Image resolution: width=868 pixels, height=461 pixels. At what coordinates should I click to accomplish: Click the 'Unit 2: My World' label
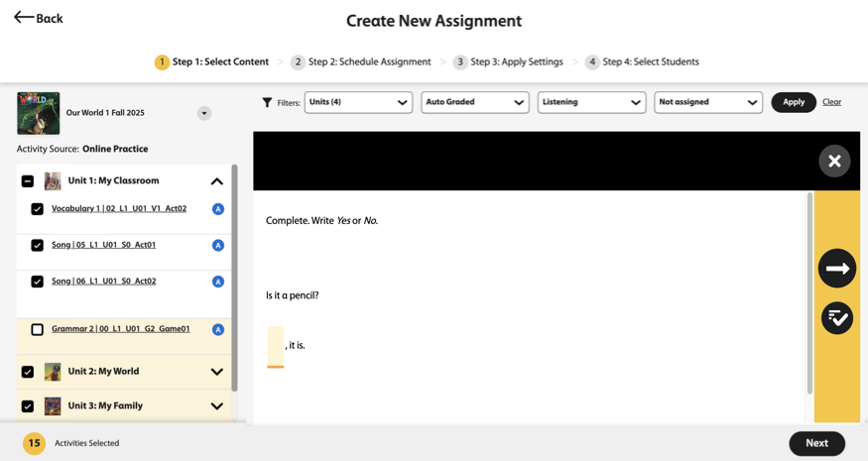[x=103, y=372]
